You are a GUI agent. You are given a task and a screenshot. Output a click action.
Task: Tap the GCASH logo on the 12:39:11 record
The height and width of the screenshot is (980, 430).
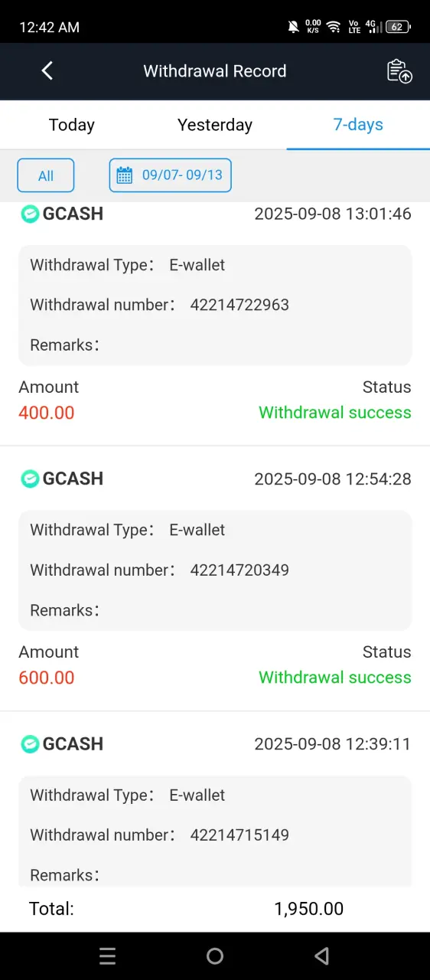(30, 743)
